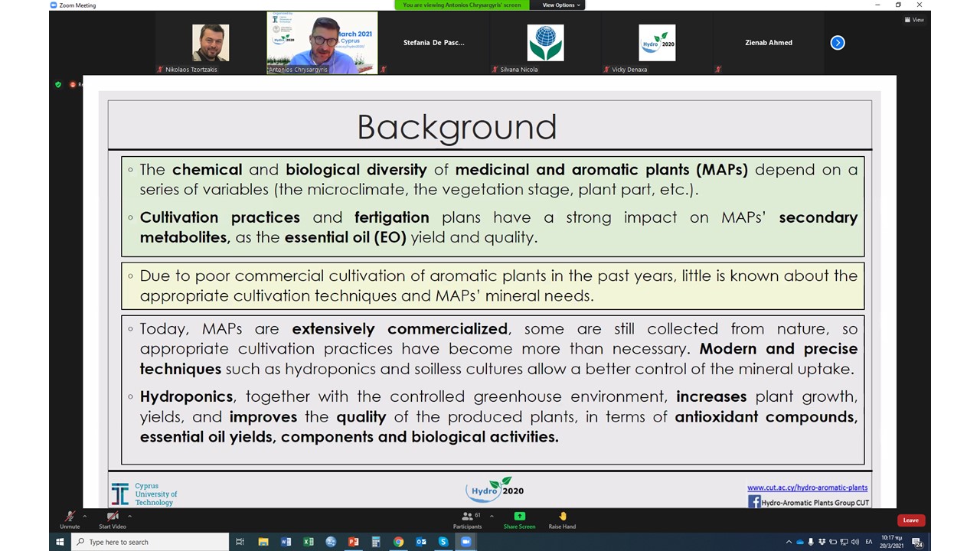Select Nikolaos Tzortzakis video thumbnail

coord(211,43)
